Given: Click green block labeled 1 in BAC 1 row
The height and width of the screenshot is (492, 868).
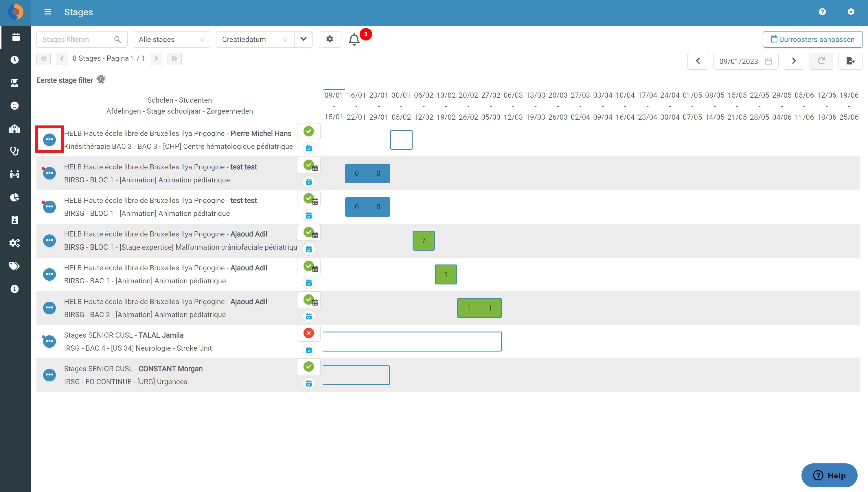Looking at the screenshot, I should pos(446,274).
